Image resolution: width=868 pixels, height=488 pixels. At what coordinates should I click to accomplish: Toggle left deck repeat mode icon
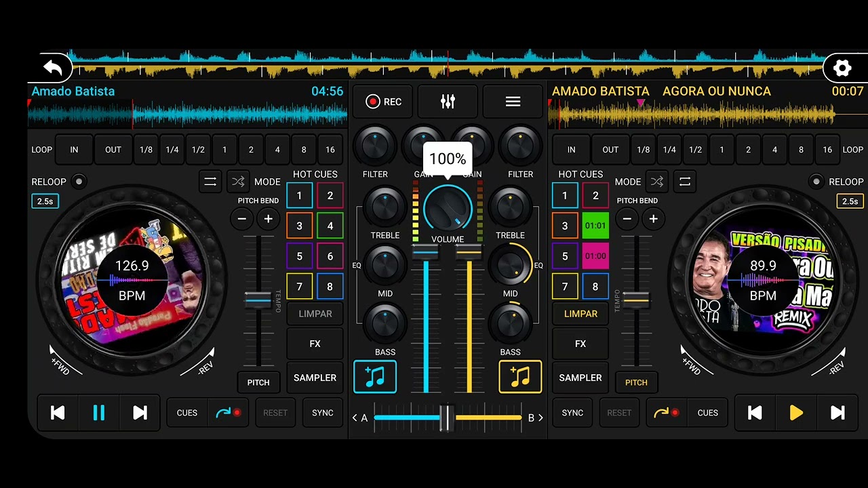(210, 182)
